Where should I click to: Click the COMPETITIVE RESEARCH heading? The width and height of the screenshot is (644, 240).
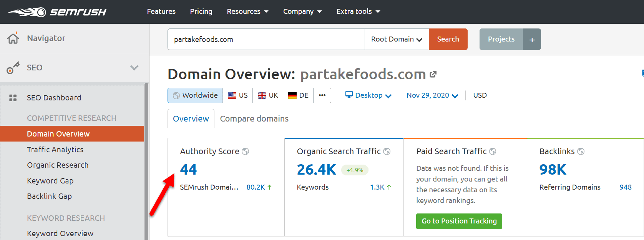[71, 118]
